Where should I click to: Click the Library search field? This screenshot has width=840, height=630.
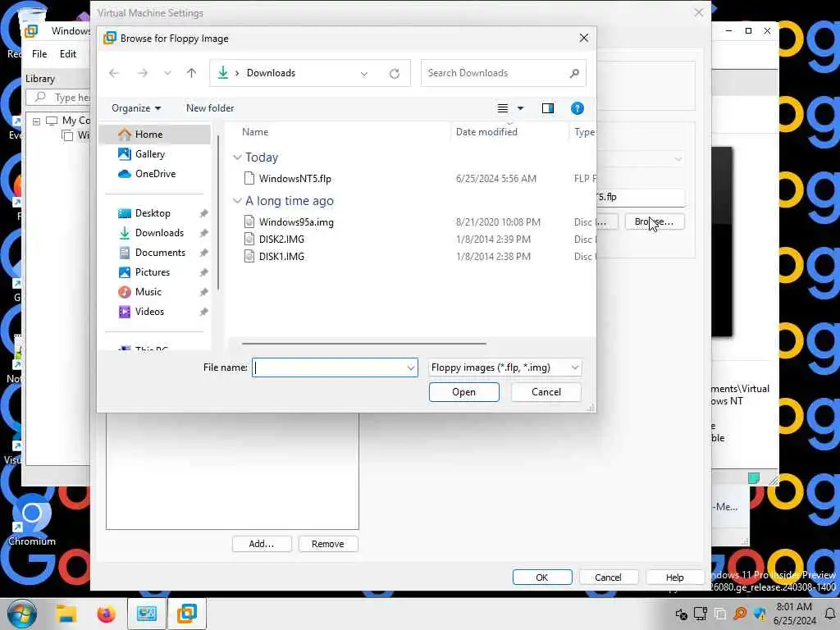59,98
